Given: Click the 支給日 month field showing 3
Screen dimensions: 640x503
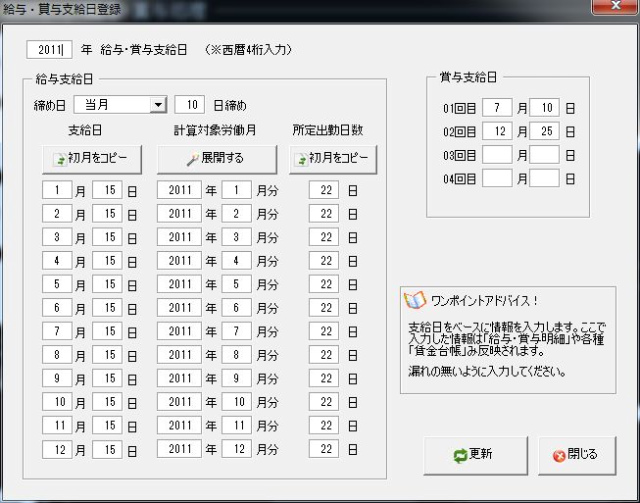Looking at the screenshot, I should (57, 237).
